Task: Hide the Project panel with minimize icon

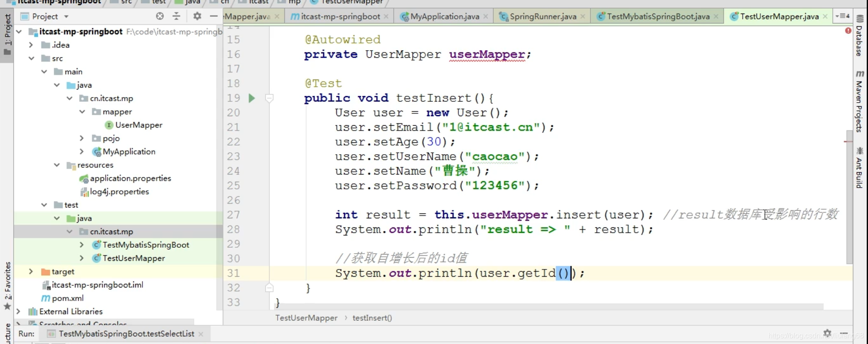Action: click(213, 16)
